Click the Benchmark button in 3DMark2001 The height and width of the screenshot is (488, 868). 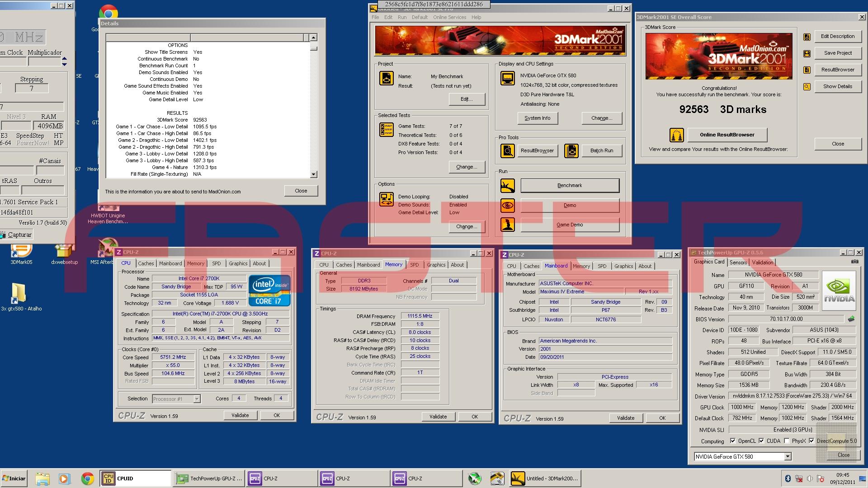[x=570, y=186]
